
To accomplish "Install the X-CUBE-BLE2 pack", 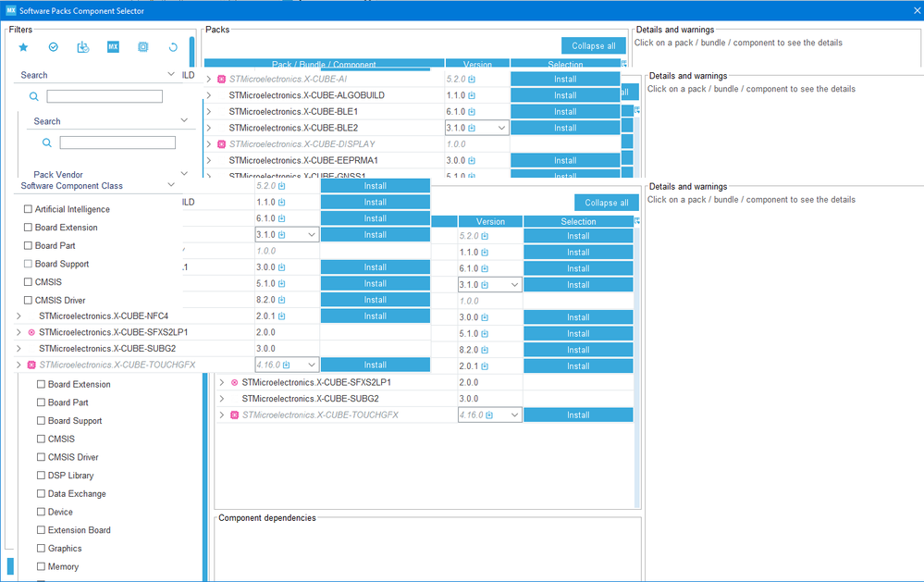I will tap(565, 128).
